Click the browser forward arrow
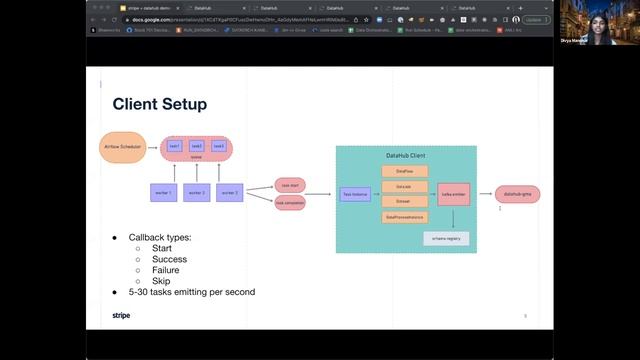 104,20
